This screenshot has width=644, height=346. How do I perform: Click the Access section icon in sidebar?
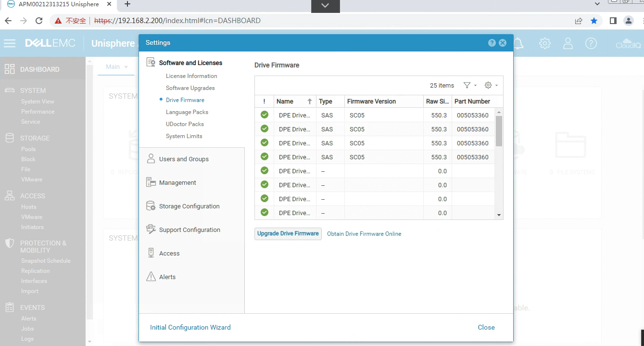(10, 196)
